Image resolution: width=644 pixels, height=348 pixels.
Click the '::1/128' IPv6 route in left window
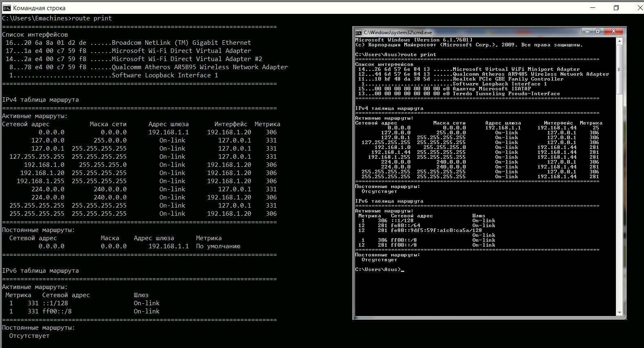coord(55,303)
